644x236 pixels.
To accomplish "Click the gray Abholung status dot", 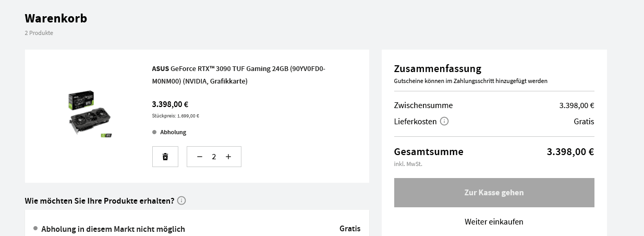I will click(154, 132).
